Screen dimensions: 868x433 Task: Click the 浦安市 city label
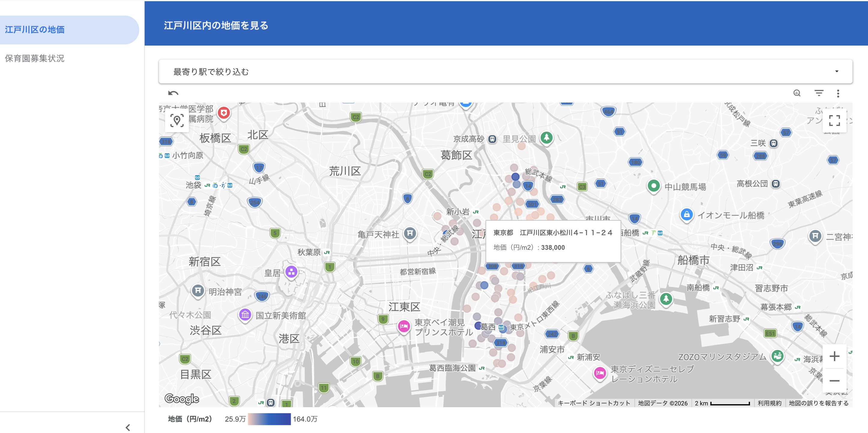[552, 350]
